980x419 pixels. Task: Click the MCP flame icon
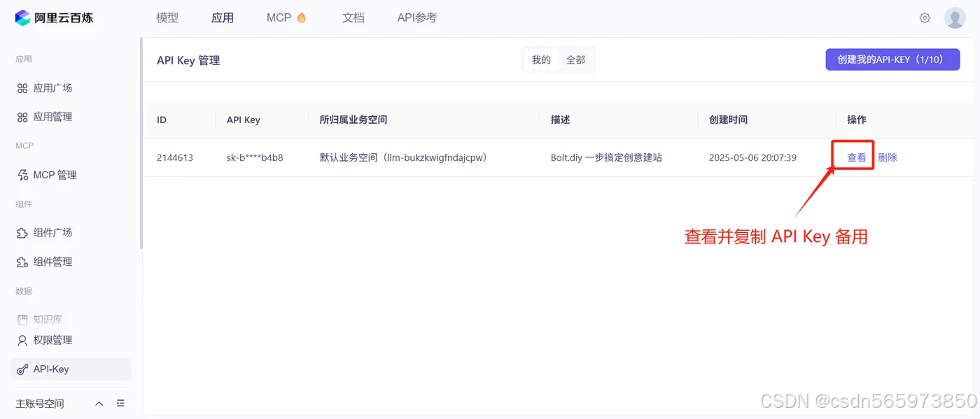pos(301,17)
